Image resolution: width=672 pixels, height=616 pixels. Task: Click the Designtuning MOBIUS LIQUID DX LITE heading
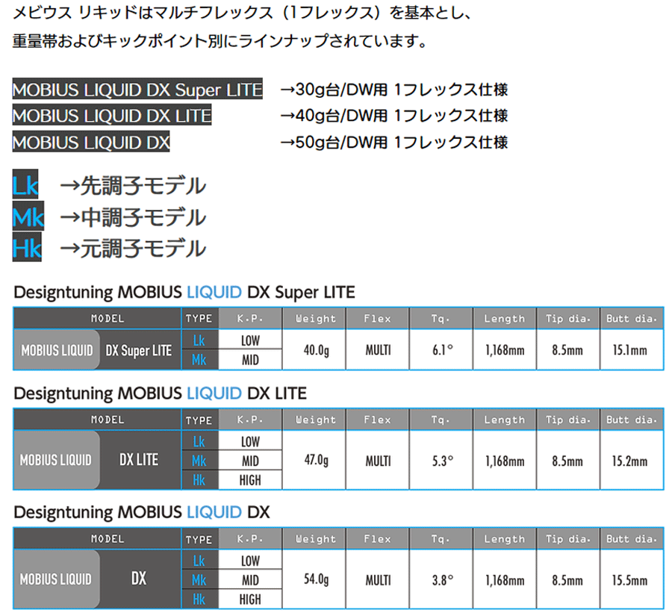tap(161, 393)
